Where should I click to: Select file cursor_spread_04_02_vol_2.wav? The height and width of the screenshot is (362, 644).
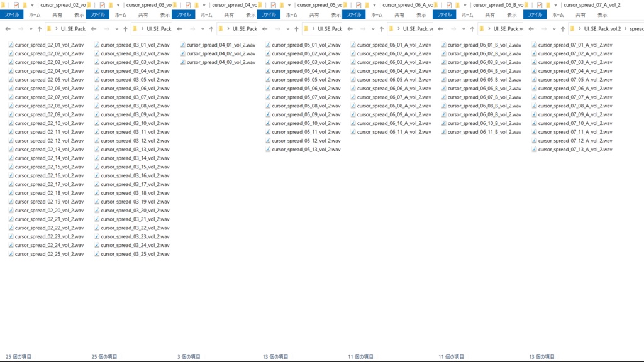pos(218,53)
